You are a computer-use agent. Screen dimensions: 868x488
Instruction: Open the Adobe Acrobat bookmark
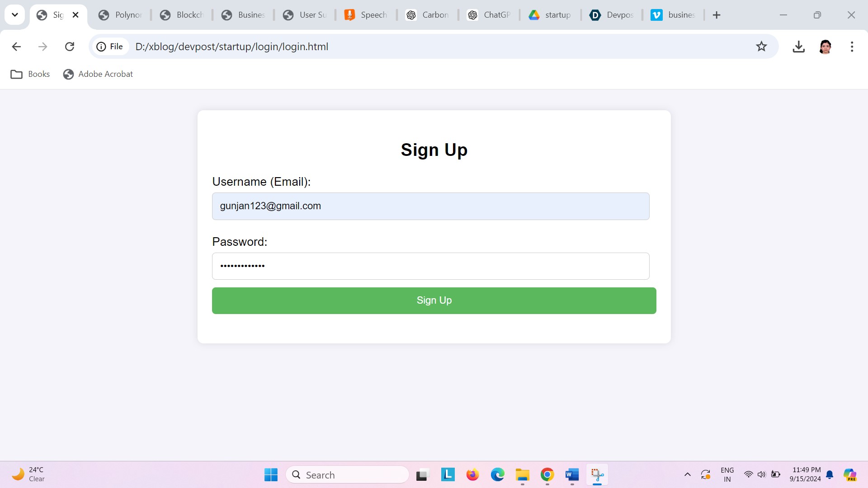(98, 74)
